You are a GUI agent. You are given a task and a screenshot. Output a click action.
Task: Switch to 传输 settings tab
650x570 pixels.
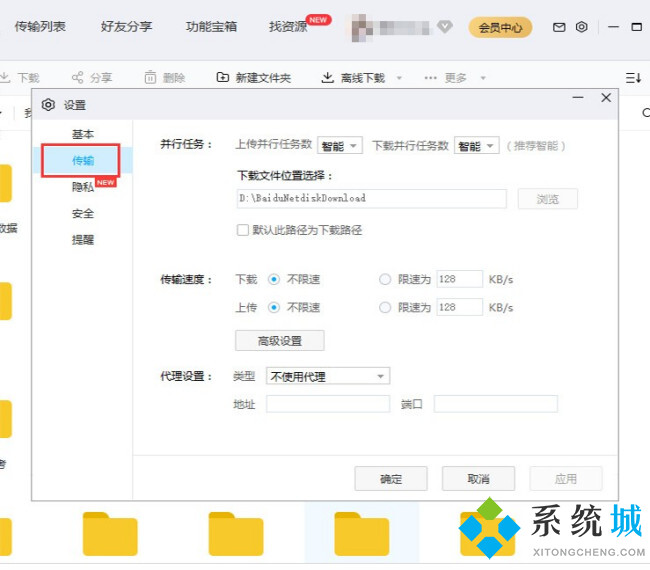click(82, 160)
